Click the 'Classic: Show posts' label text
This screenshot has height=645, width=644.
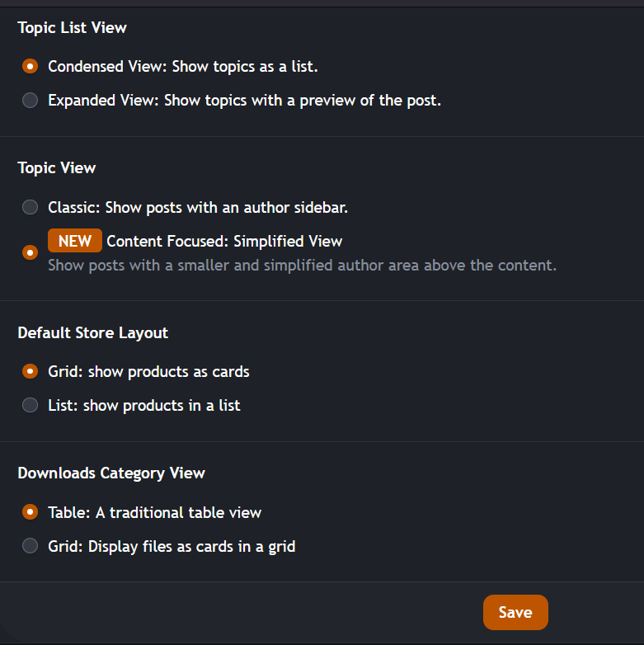click(x=198, y=207)
